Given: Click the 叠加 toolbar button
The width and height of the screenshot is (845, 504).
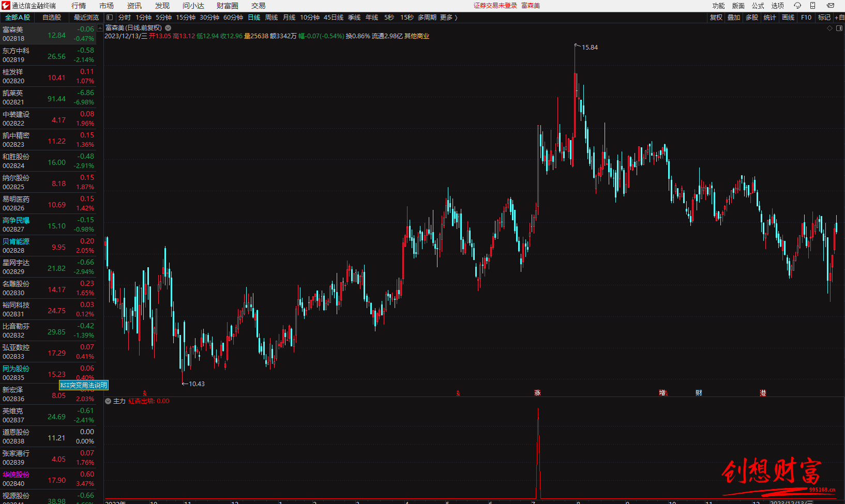Looking at the screenshot, I should click(x=734, y=18).
